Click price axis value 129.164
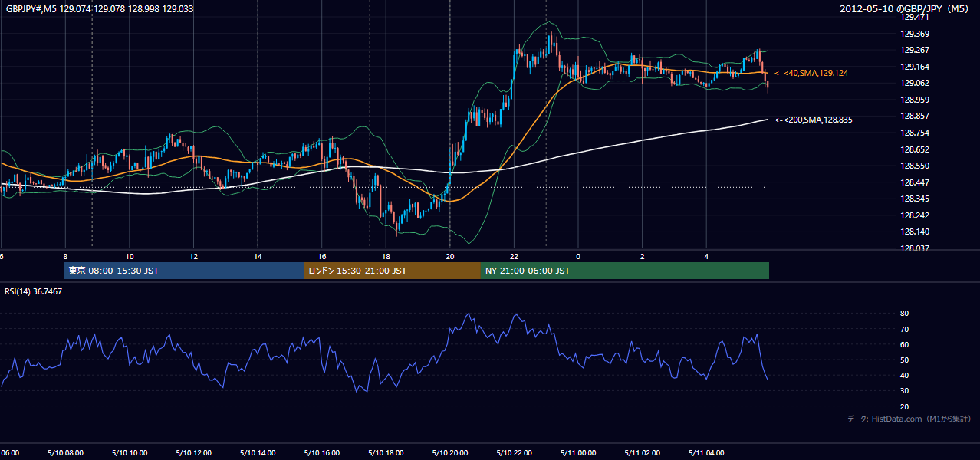Screen dimensions: 980x460 [x=915, y=67]
